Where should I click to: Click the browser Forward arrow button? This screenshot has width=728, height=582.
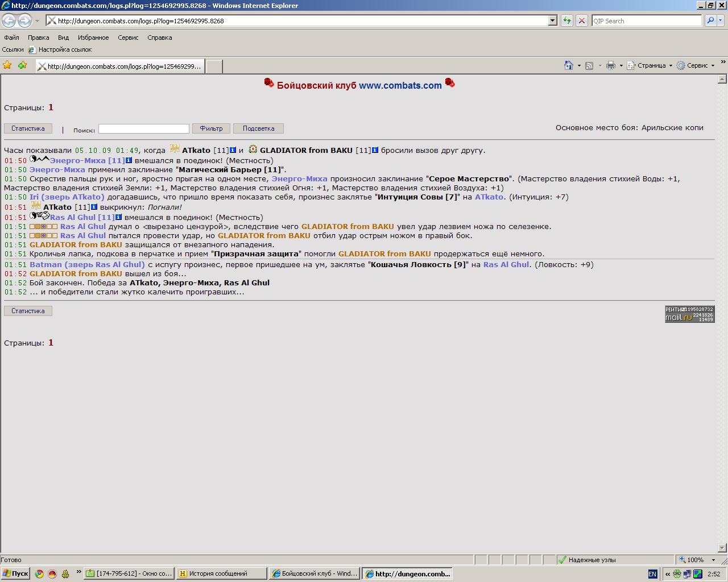click(x=24, y=20)
